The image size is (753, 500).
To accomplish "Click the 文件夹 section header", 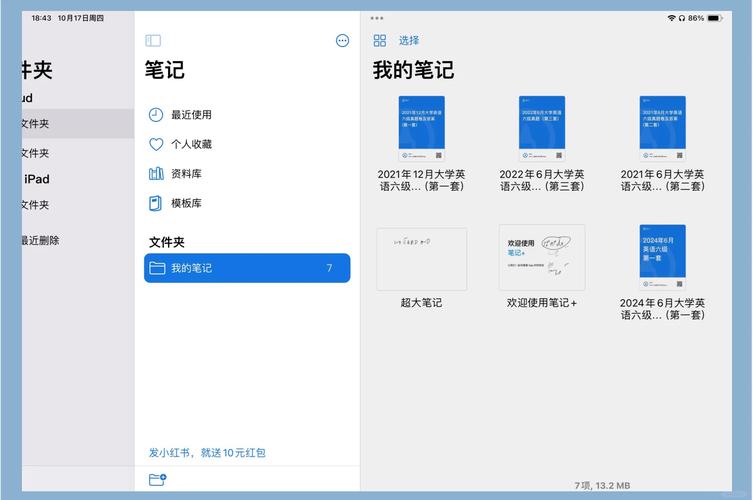I will click(167, 242).
